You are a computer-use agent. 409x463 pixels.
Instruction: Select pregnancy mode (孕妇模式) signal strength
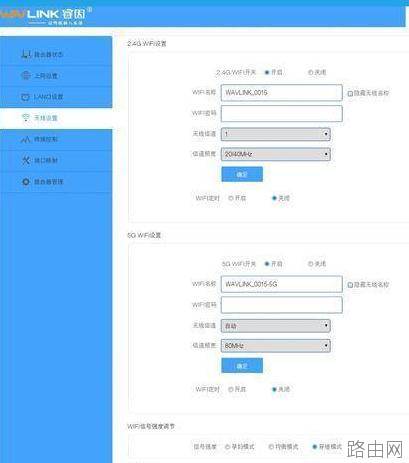(228, 447)
